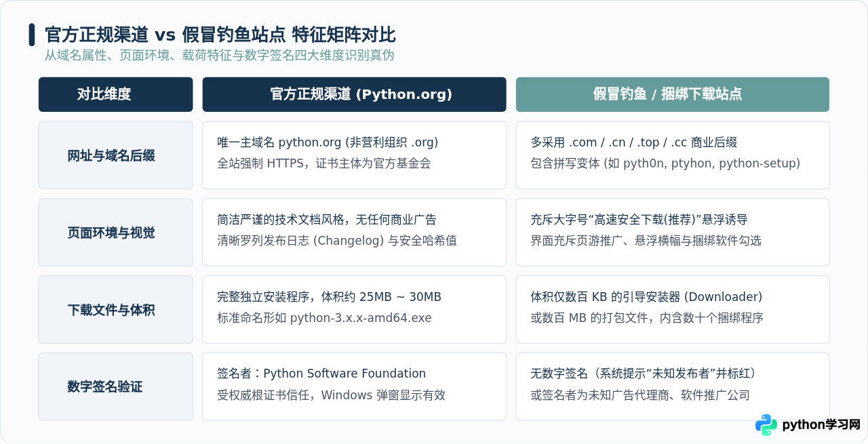Click text "清晰罗列发布日志 (Changelog) 与安全哈希值"
The width and height of the screenshot is (868, 444).
[x=337, y=241]
